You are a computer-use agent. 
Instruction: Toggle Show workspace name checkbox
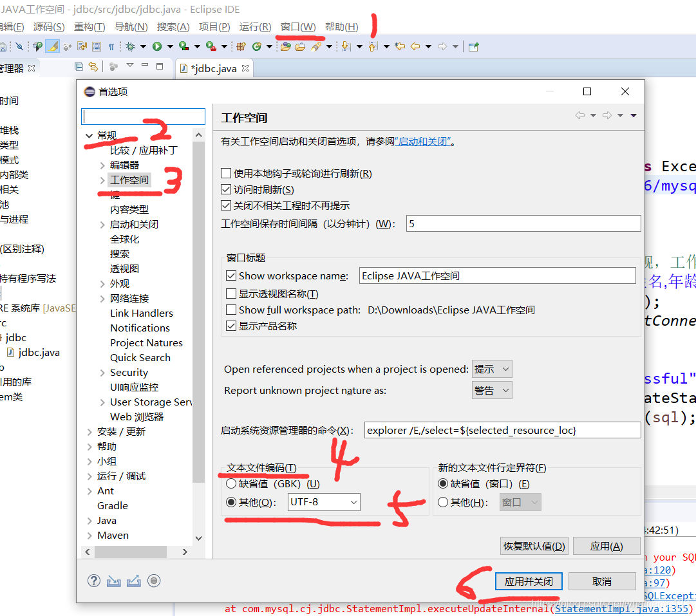pos(230,275)
